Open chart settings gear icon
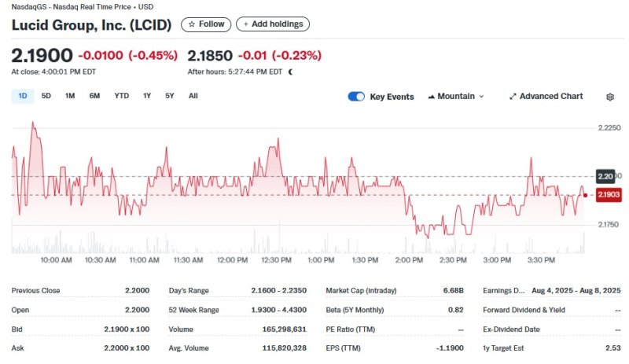This screenshot has height=364, width=629. coord(610,97)
